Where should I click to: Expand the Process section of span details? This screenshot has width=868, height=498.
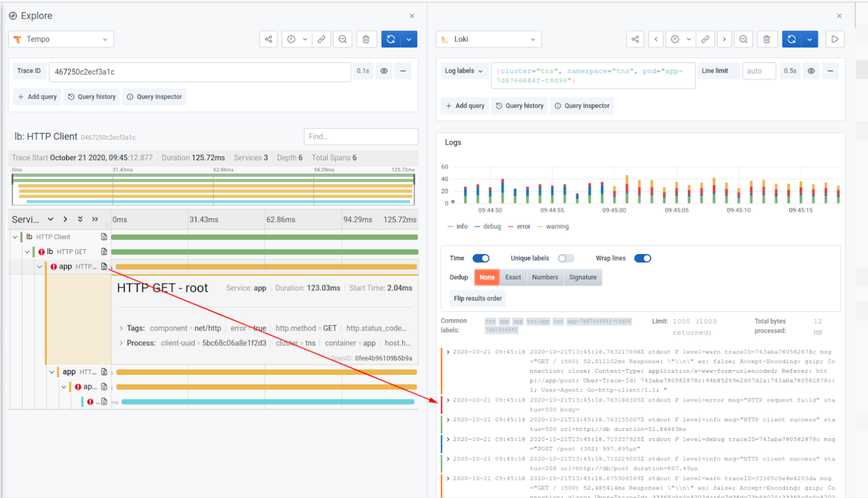click(x=121, y=343)
